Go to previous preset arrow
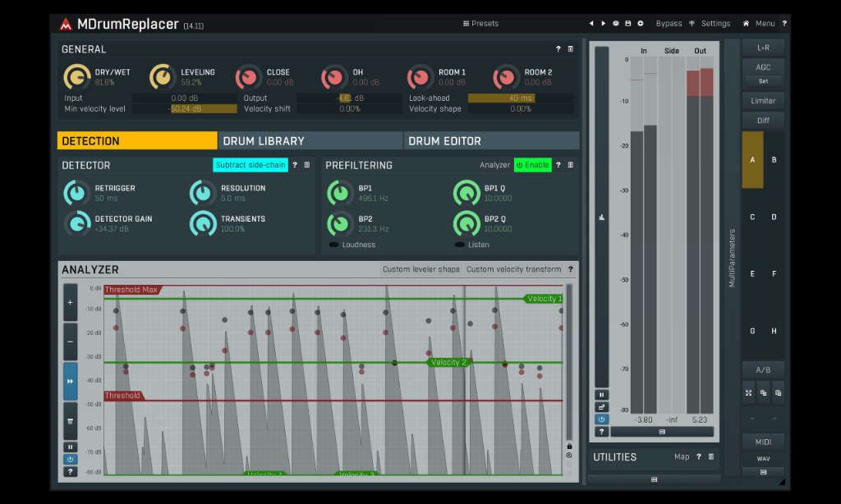The image size is (841, 504). (x=591, y=24)
